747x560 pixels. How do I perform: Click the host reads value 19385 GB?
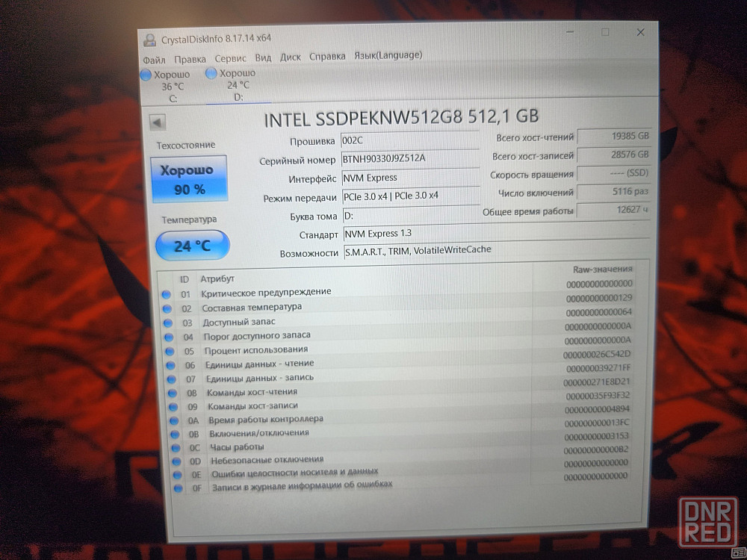point(613,136)
